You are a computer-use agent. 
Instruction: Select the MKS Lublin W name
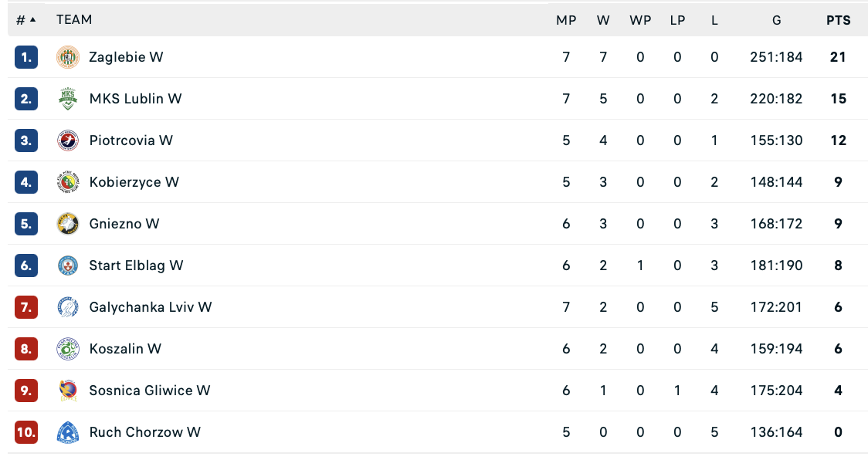(x=135, y=99)
